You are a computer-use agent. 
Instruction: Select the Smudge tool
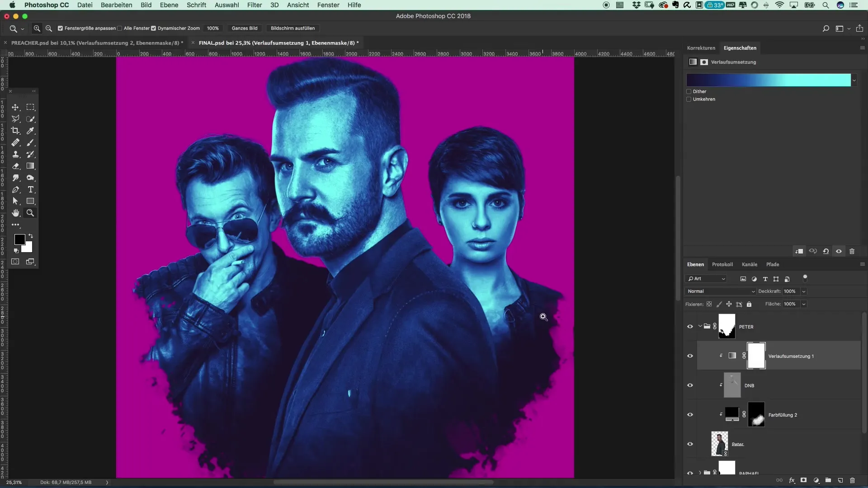15,178
